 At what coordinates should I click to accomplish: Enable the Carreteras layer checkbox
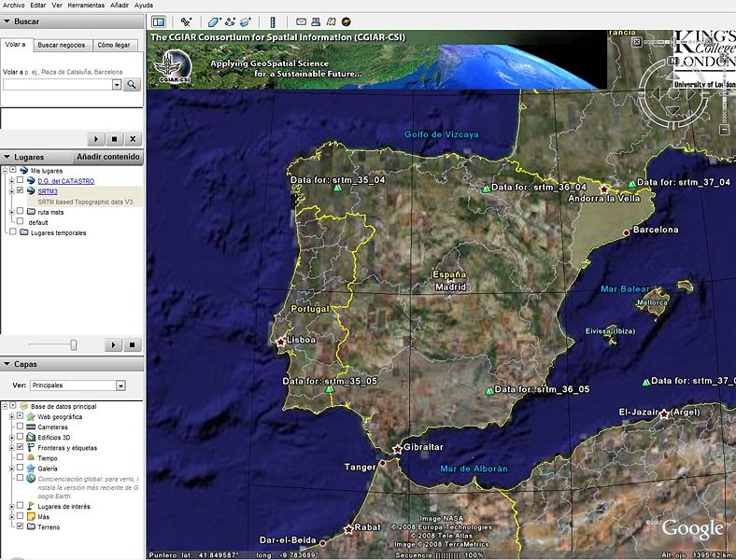pyautogui.click(x=20, y=427)
